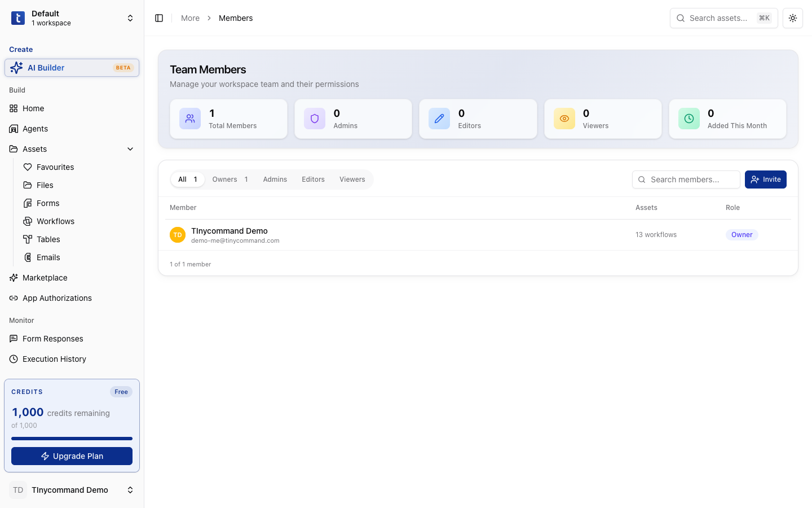Click the More breadcrumb link

[x=190, y=18]
